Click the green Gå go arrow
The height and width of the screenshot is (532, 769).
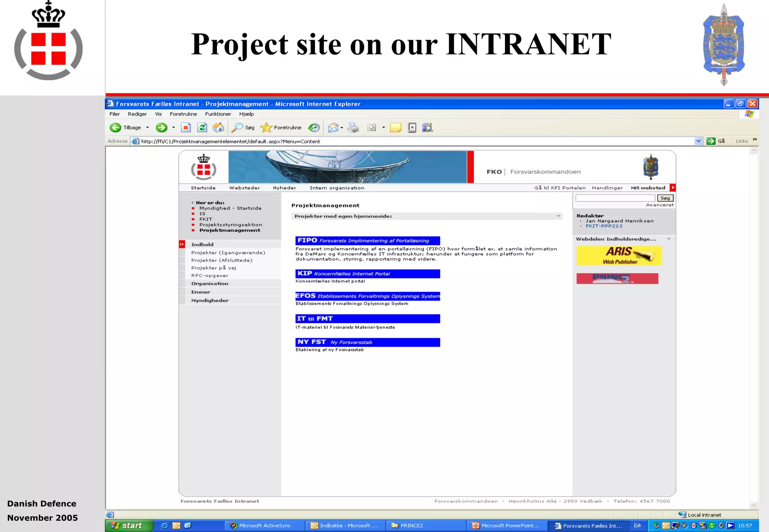711,141
